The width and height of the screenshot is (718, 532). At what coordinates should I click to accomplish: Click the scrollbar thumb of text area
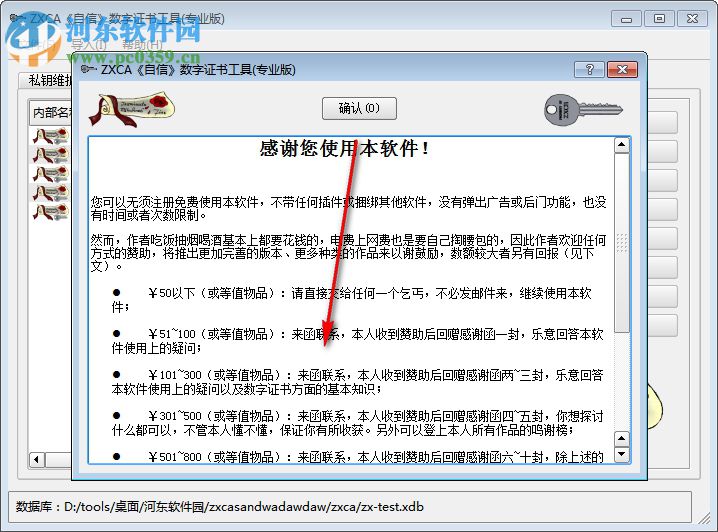point(621,243)
